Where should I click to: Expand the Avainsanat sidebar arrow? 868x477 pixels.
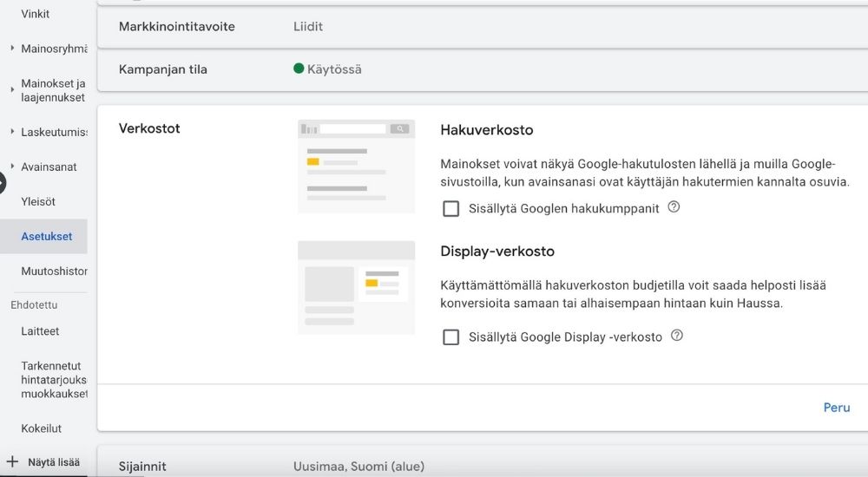pos(12,167)
